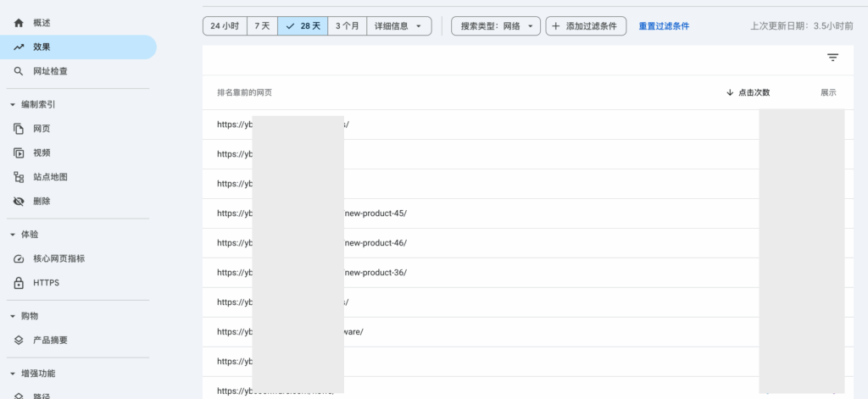Click the 核心网页指标 gauge icon

[19, 259]
